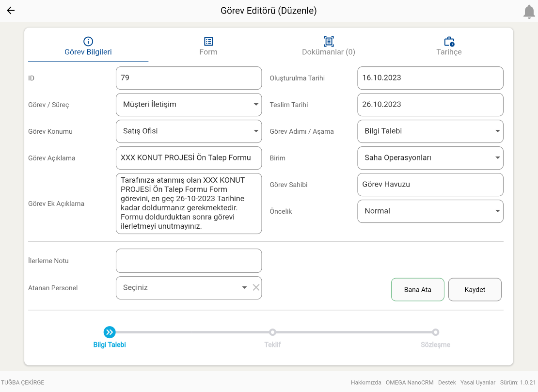Click the Sürüm: 1.0.21 version text
The height and width of the screenshot is (392, 538).
point(518,382)
